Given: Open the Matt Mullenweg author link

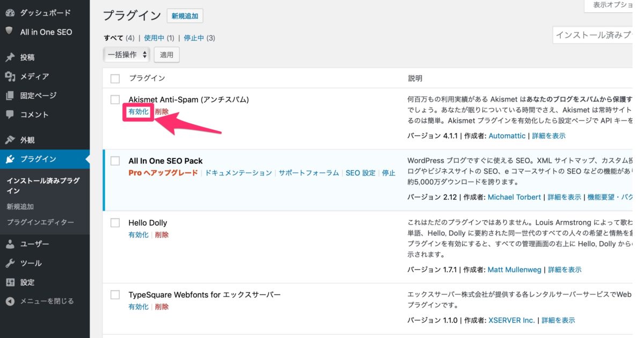Looking at the screenshot, I should point(515,269).
